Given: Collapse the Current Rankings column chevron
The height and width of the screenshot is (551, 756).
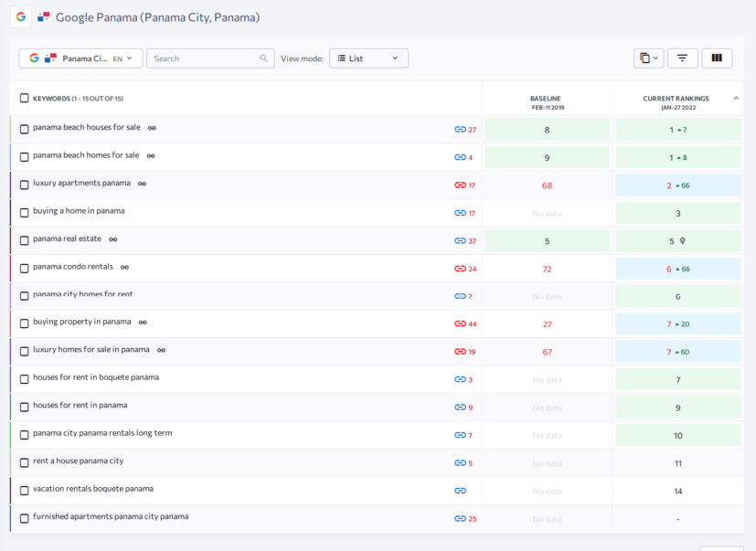Looking at the screenshot, I should pyautogui.click(x=736, y=99).
